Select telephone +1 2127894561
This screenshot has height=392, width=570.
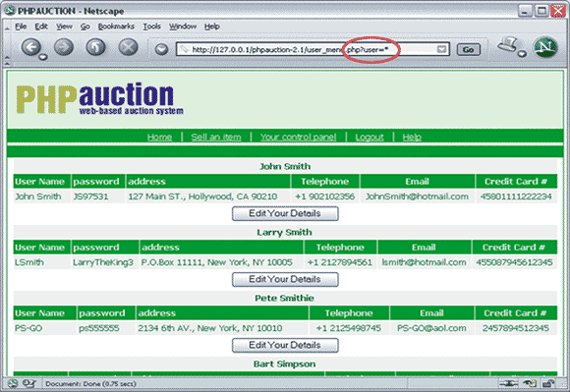click(340, 262)
